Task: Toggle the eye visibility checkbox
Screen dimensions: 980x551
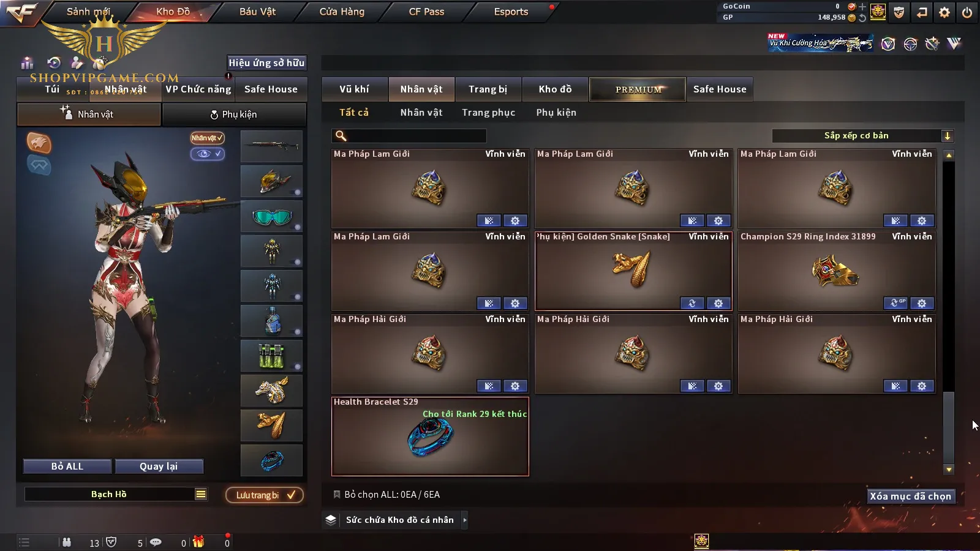Action: tap(207, 154)
